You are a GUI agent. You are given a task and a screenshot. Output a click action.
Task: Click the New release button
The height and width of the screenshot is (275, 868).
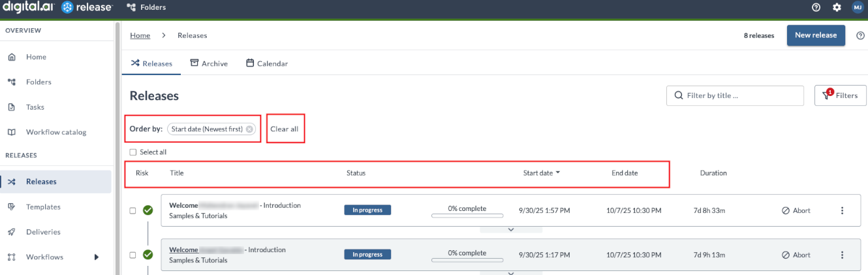tap(815, 35)
